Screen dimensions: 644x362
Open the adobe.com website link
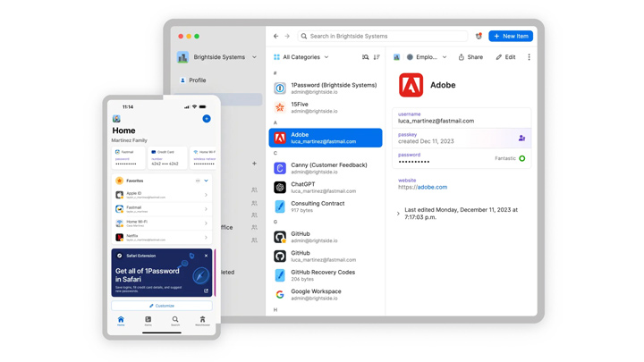tap(432, 187)
